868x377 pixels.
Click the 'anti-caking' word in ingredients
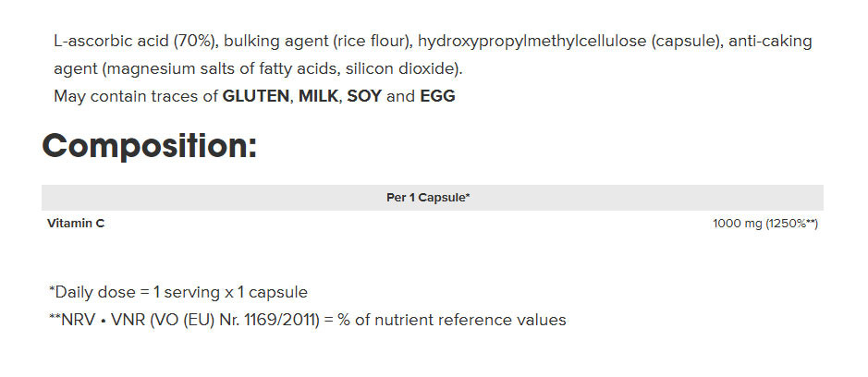771,42
